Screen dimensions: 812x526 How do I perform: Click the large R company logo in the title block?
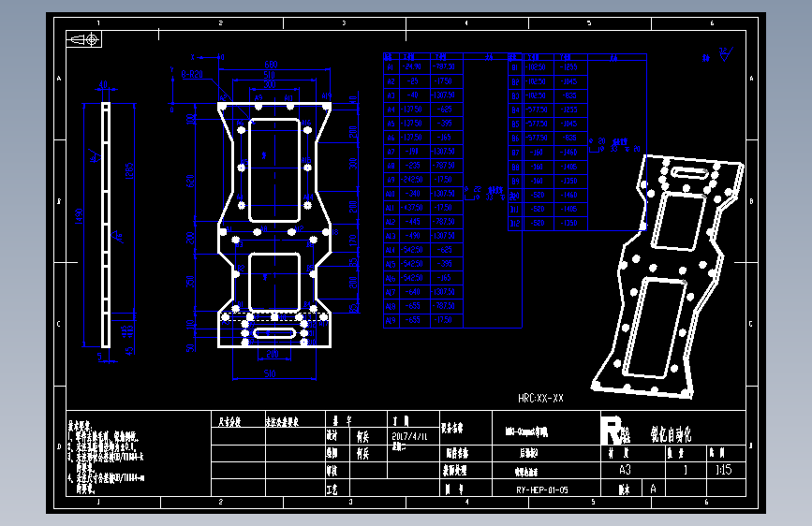612,431
